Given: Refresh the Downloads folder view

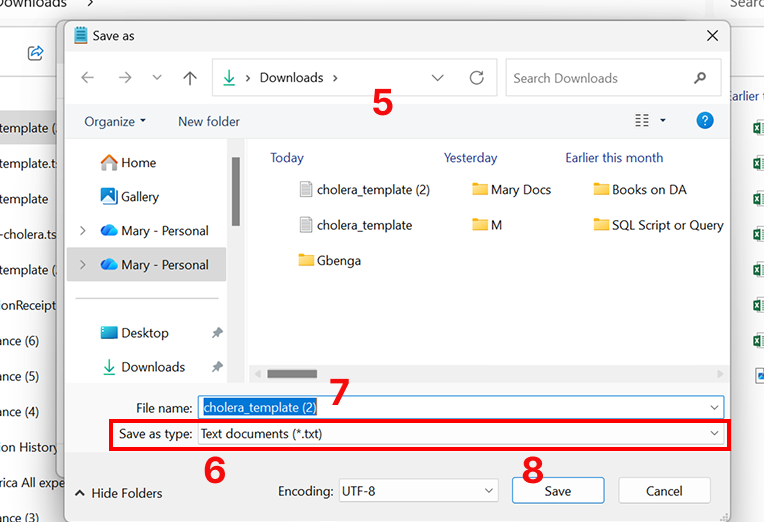Looking at the screenshot, I should pos(477,77).
